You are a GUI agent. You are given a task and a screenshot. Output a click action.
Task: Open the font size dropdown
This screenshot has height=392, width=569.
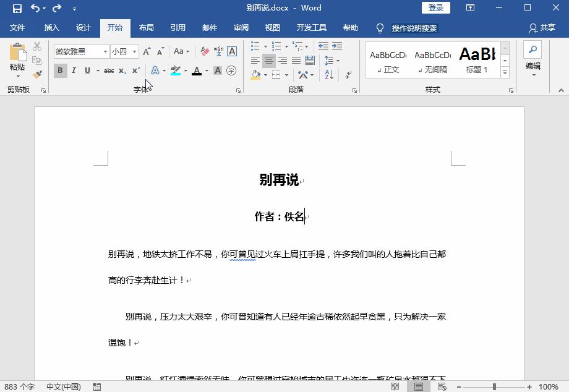[135, 51]
